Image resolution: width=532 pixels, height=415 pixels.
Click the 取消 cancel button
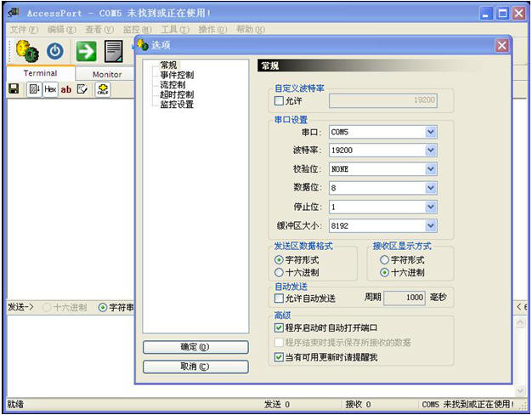click(x=195, y=367)
